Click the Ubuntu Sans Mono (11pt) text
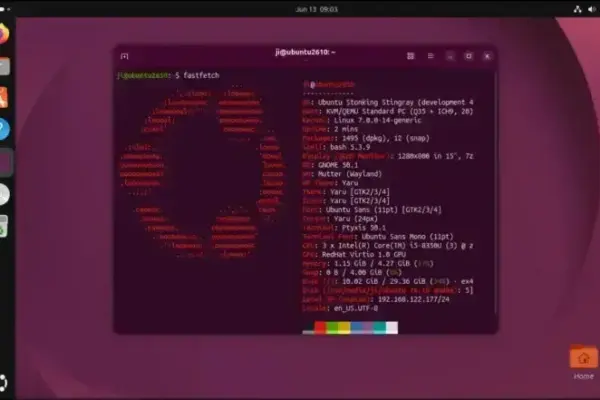 point(407,237)
